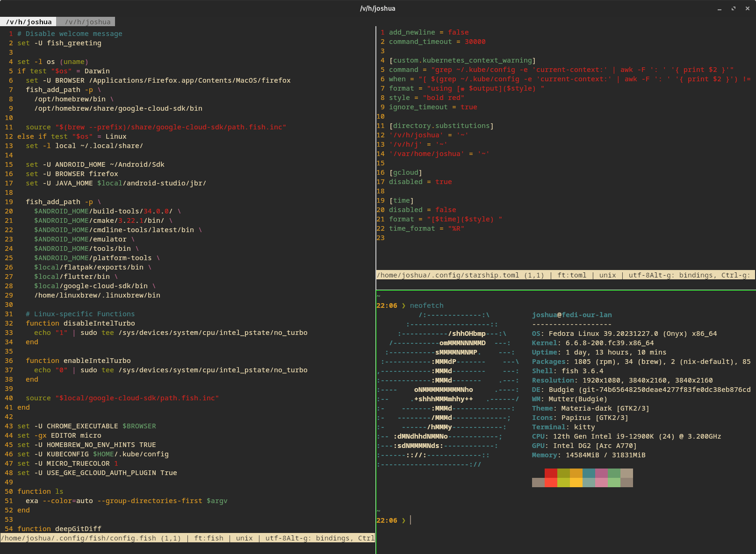756x554 pixels.
Task: Click 'command_timeout = 30000' line
Action: 437,42
